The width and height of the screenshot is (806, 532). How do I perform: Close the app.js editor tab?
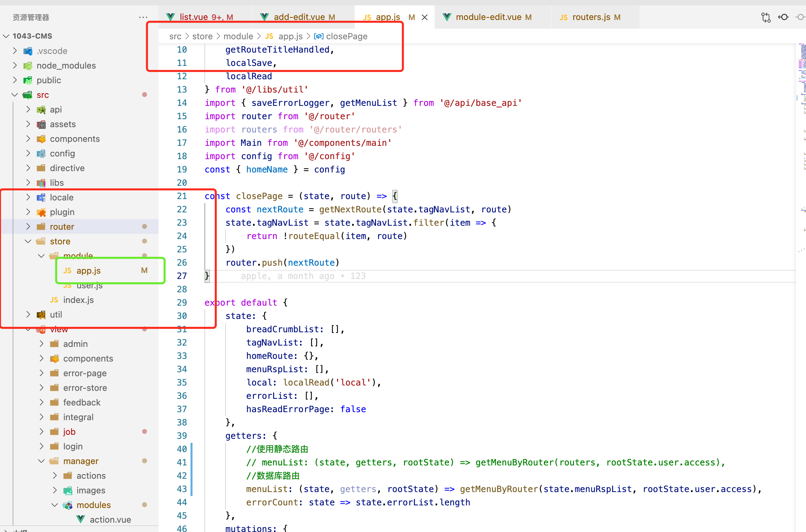tap(425, 17)
